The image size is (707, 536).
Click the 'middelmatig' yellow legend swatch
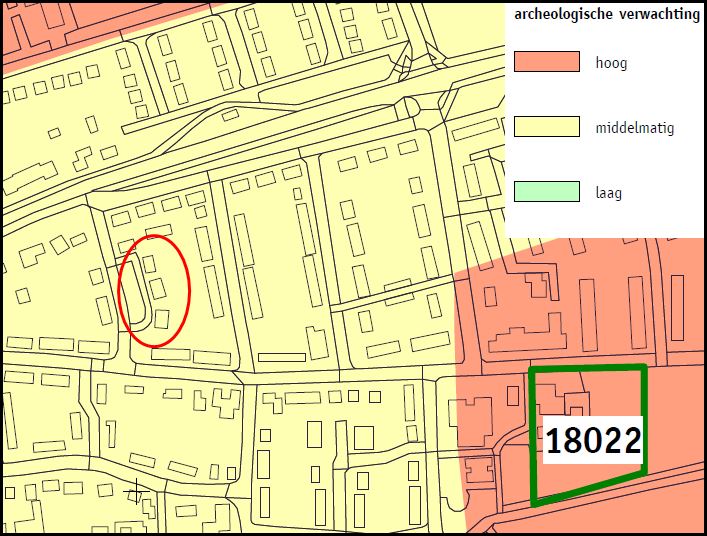pos(546,126)
